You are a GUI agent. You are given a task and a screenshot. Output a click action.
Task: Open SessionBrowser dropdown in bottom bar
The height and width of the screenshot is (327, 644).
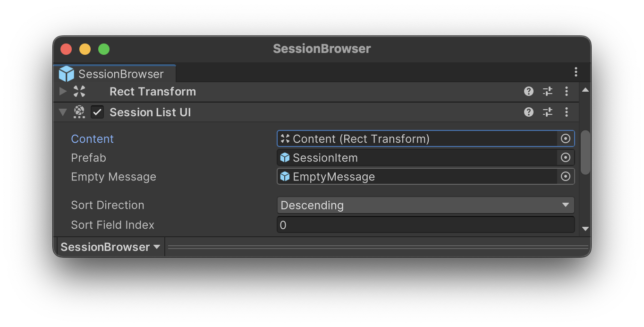coord(110,247)
